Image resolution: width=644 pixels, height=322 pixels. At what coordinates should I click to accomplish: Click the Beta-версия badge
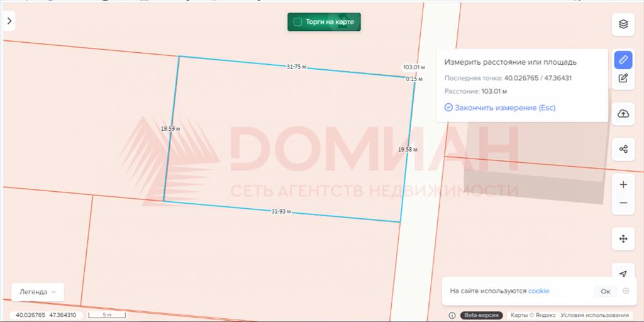pyautogui.click(x=482, y=315)
